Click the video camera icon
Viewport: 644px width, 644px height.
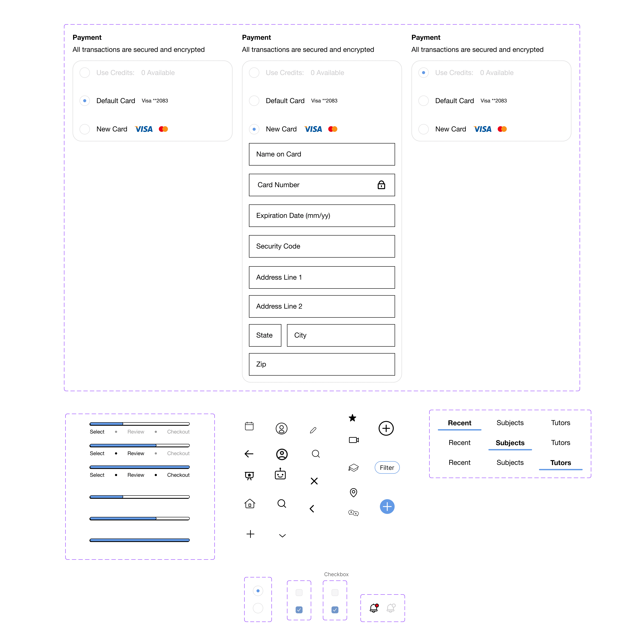click(x=354, y=440)
